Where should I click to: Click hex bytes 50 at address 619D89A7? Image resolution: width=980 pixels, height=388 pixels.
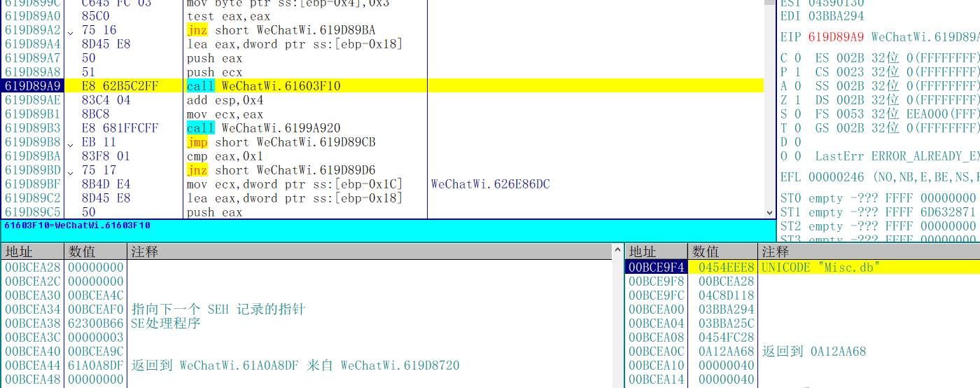89,58
